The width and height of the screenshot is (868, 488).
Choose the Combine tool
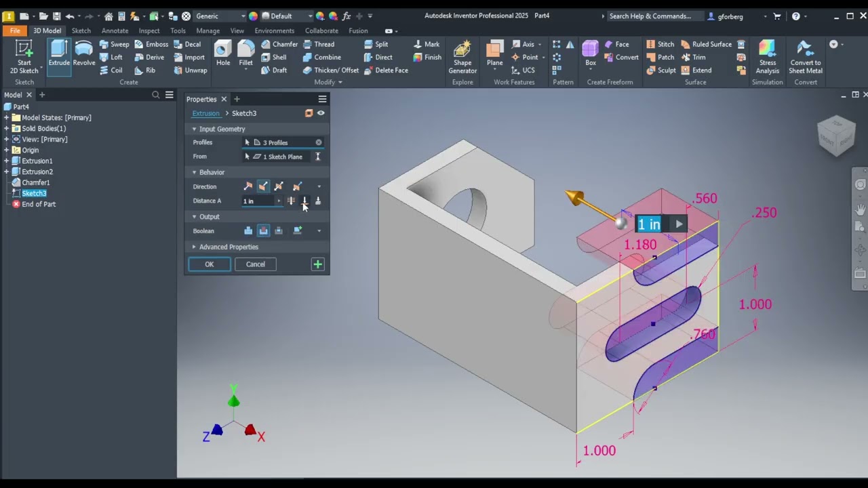[x=321, y=57]
